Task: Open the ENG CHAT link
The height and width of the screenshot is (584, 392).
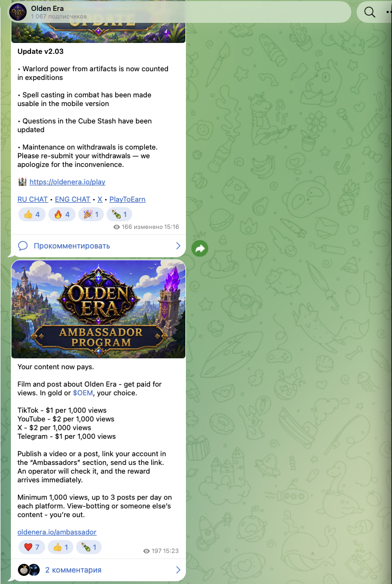Action: [x=73, y=199]
